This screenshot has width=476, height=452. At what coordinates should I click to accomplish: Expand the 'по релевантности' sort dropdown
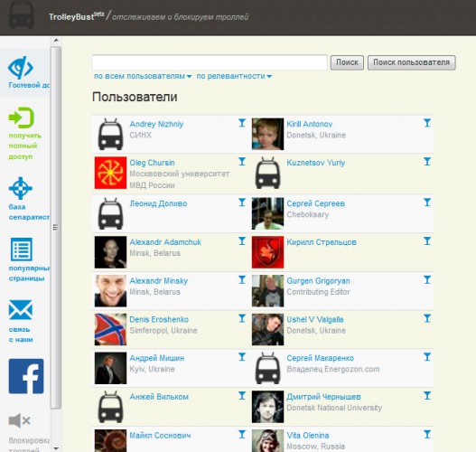234,76
